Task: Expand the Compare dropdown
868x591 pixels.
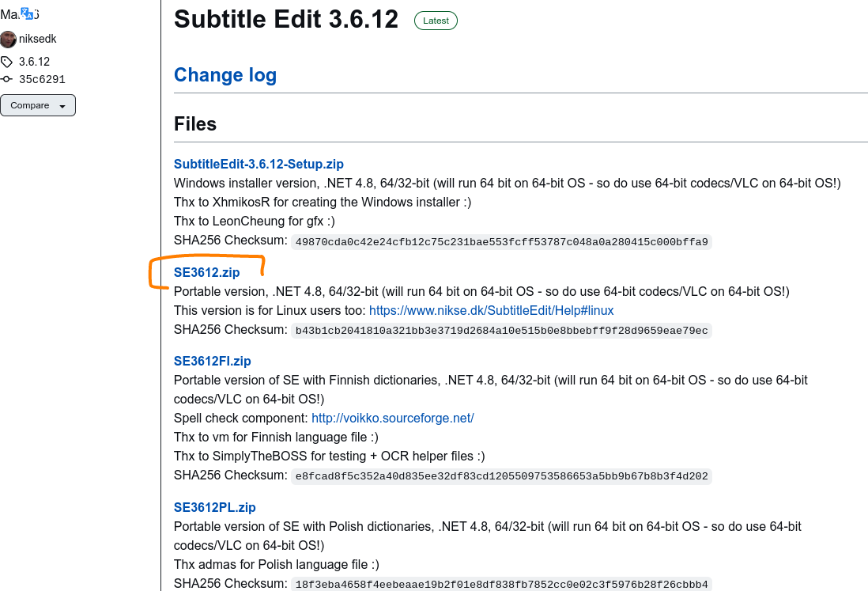Action: (38, 105)
